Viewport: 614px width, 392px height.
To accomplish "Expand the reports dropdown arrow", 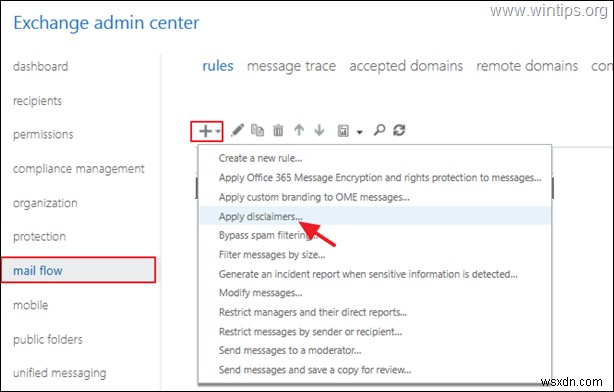I will click(359, 132).
